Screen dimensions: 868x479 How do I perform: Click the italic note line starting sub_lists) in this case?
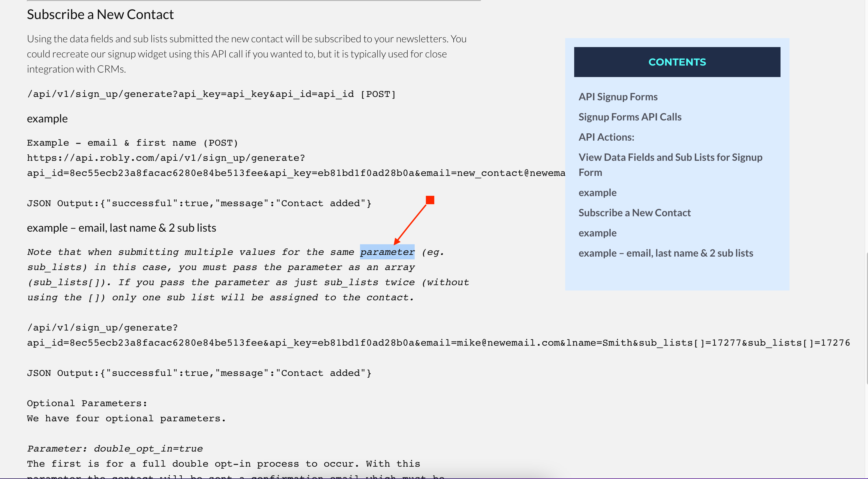pos(221,267)
